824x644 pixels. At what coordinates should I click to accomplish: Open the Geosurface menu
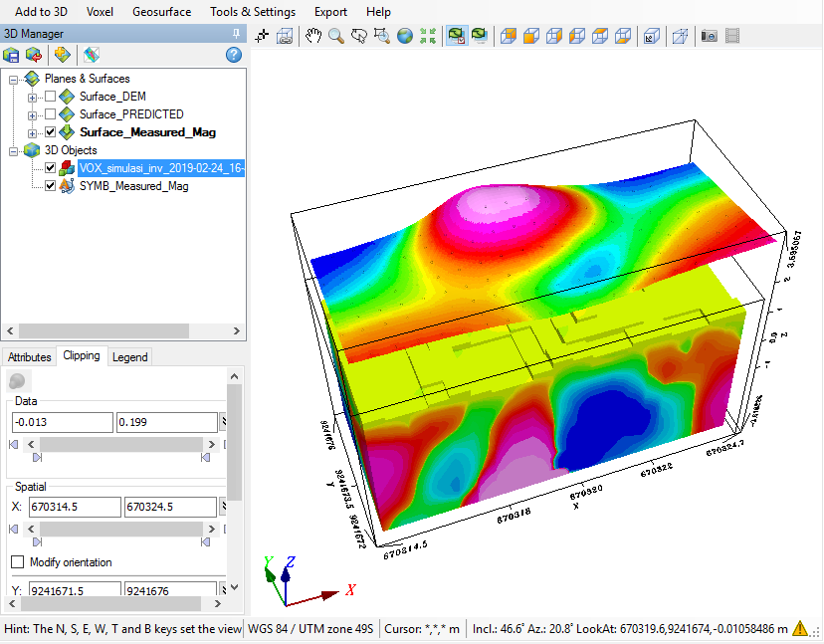[x=163, y=12]
